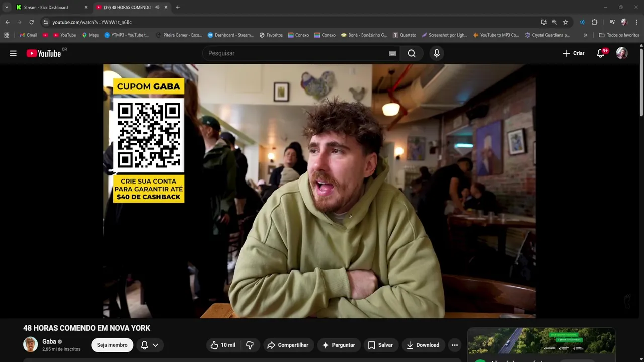Open the Screenshot por Ligh... bookmark
This screenshot has width=644, height=362.
(x=445, y=35)
